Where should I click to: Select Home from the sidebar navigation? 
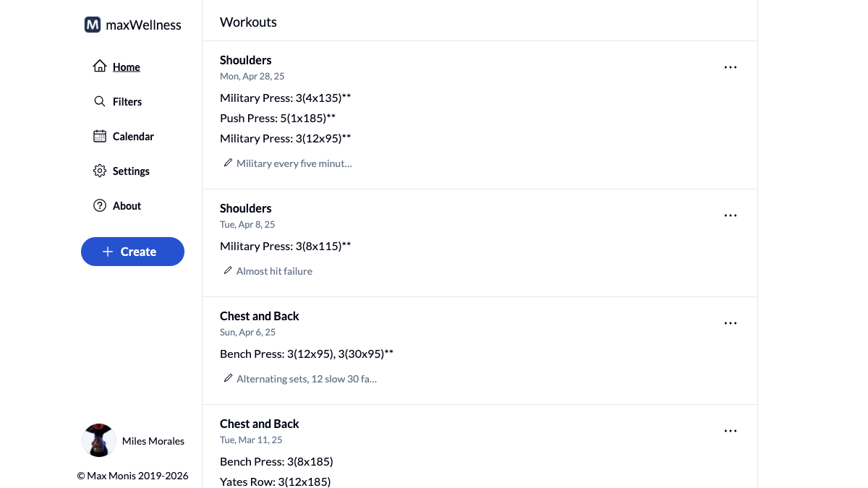[x=126, y=67]
